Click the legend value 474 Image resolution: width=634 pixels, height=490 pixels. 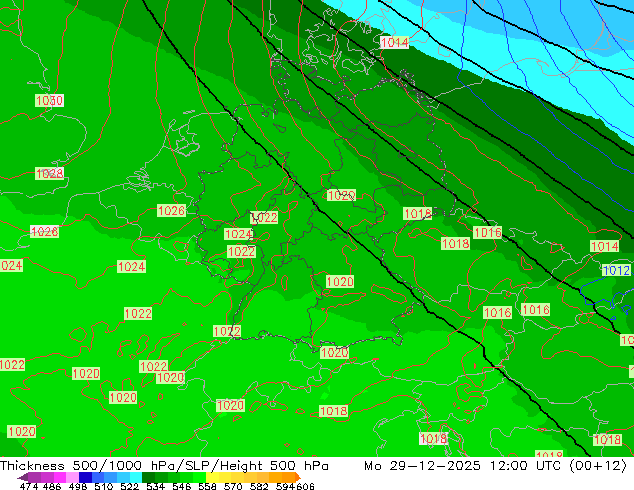(x=29, y=486)
